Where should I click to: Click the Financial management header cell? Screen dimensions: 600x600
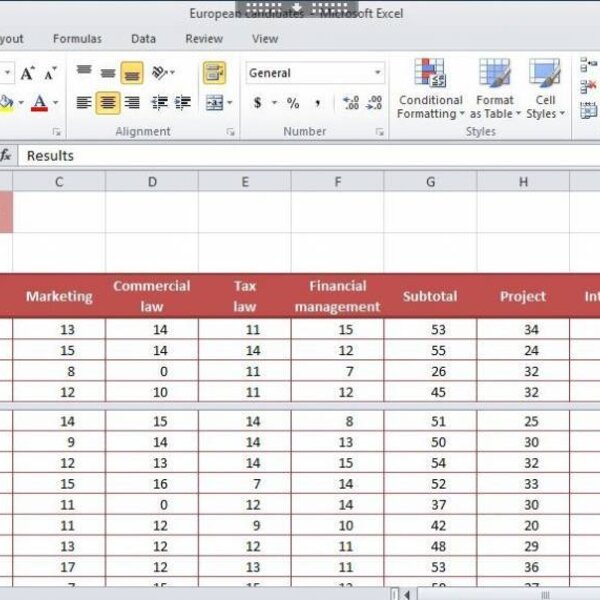[338, 296]
